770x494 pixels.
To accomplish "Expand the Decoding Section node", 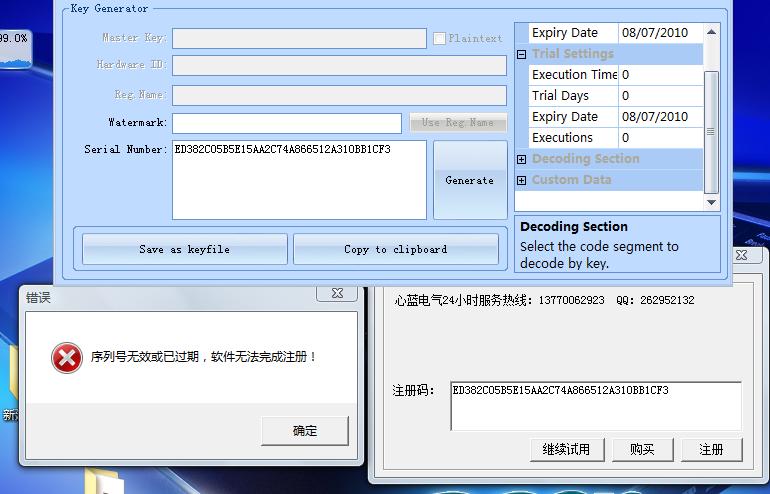I will pos(522,159).
